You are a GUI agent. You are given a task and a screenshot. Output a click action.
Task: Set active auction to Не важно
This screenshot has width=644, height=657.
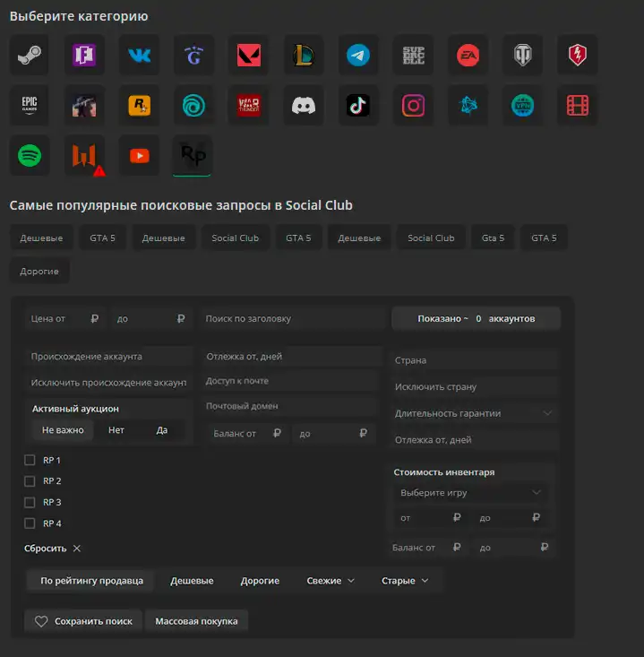click(x=63, y=430)
